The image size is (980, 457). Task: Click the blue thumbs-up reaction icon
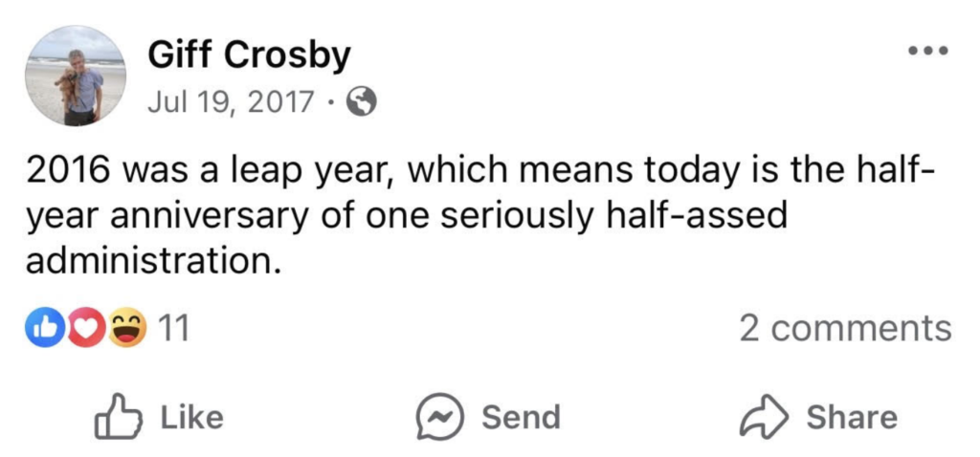(x=43, y=329)
